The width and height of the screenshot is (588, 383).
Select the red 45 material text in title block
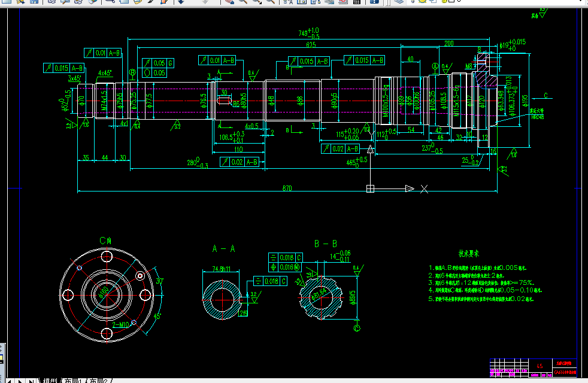coord(539,366)
